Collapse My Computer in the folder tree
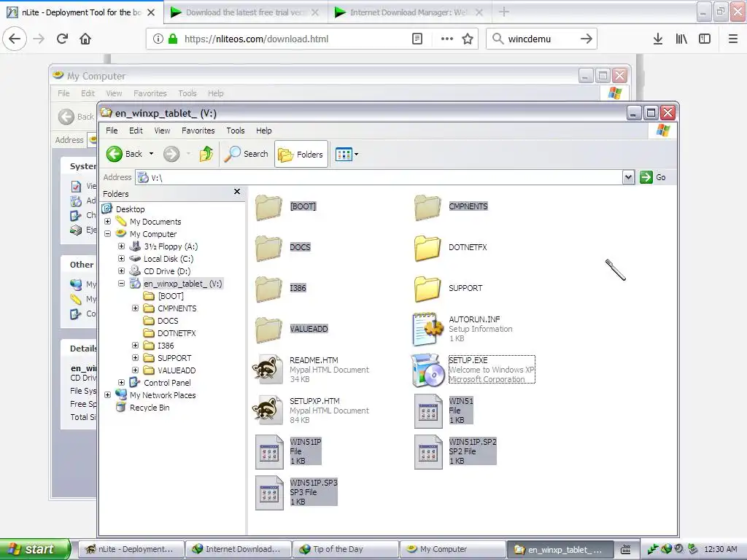 pos(108,234)
